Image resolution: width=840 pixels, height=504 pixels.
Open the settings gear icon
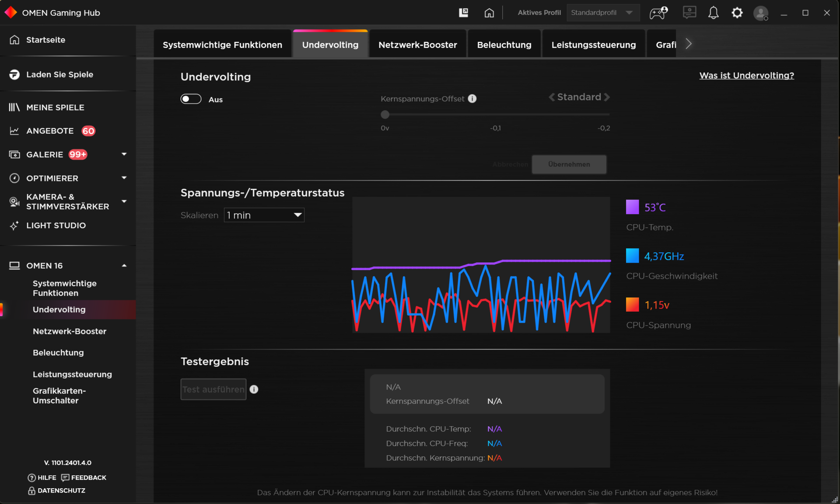[x=737, y=13]
